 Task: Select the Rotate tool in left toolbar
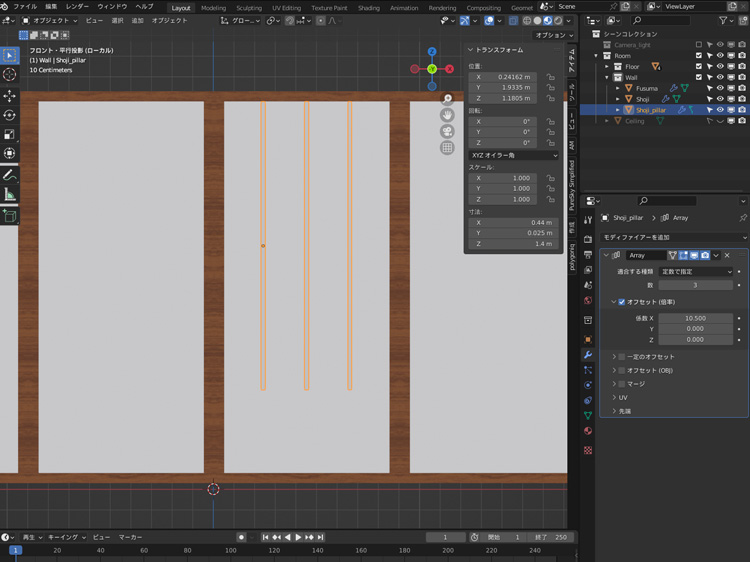pyautogui.click(x=10, y=115)
